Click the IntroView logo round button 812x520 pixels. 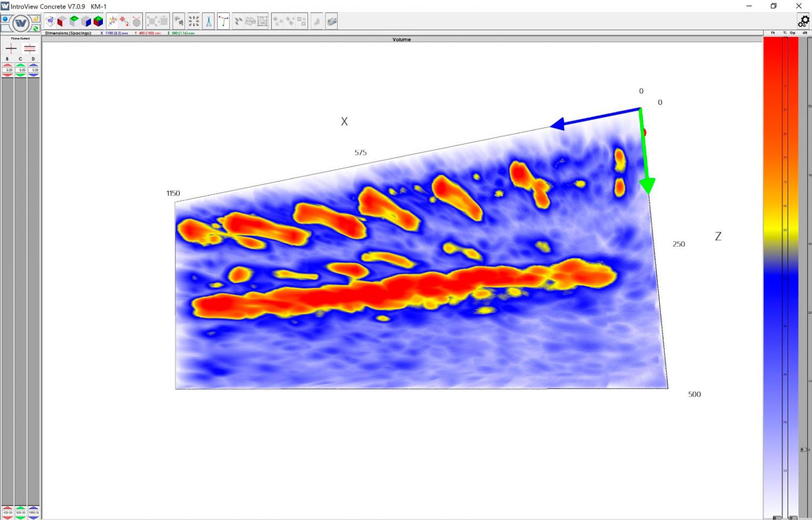point(21,23)
